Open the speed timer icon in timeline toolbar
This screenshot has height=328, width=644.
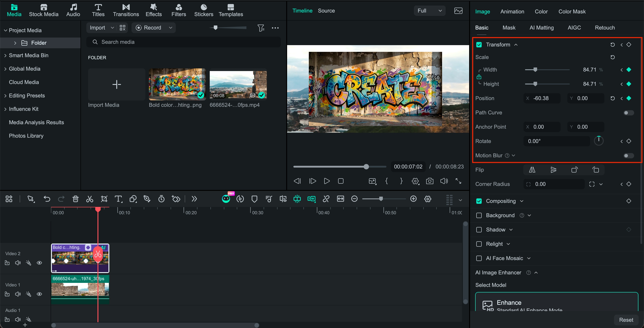[x=161, y=199]
